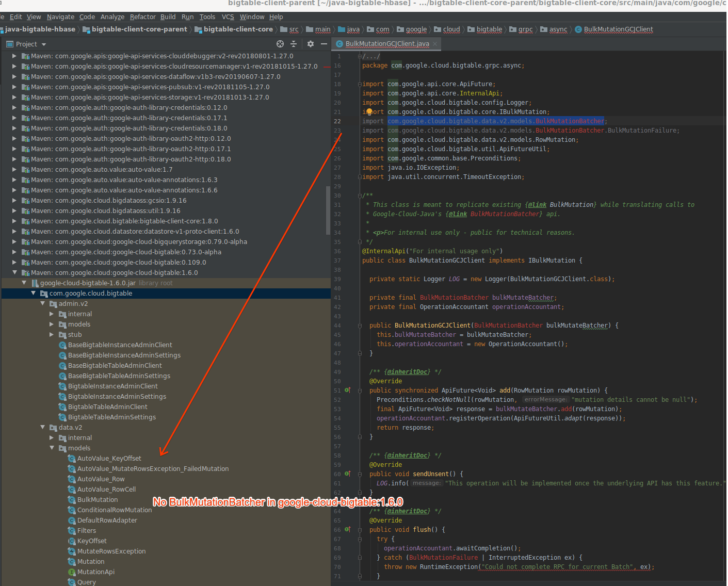Select ConditionalRowMutation class
Viewport: 728px width, 586px height.
pyautogui.click(x=115, y=510)
